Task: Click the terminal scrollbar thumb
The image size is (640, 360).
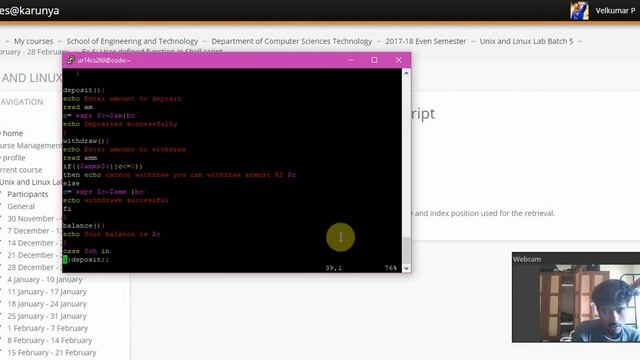Action: (x=406, y=250)
